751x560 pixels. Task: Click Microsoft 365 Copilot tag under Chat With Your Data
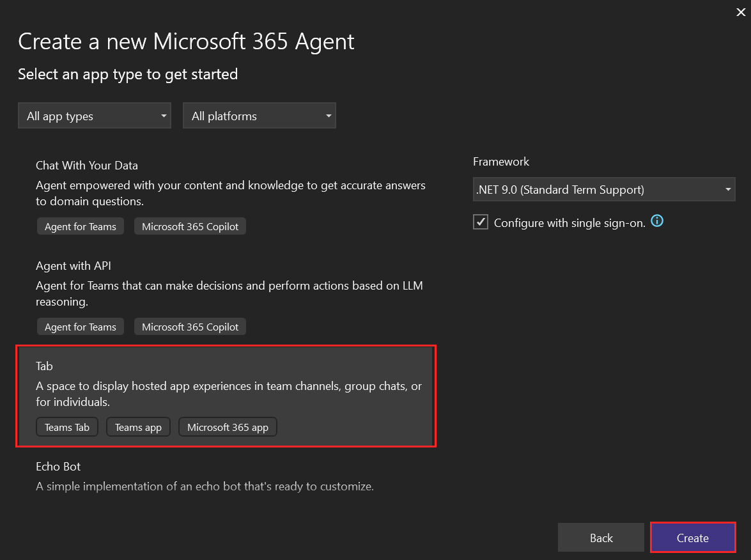(190, 226)
